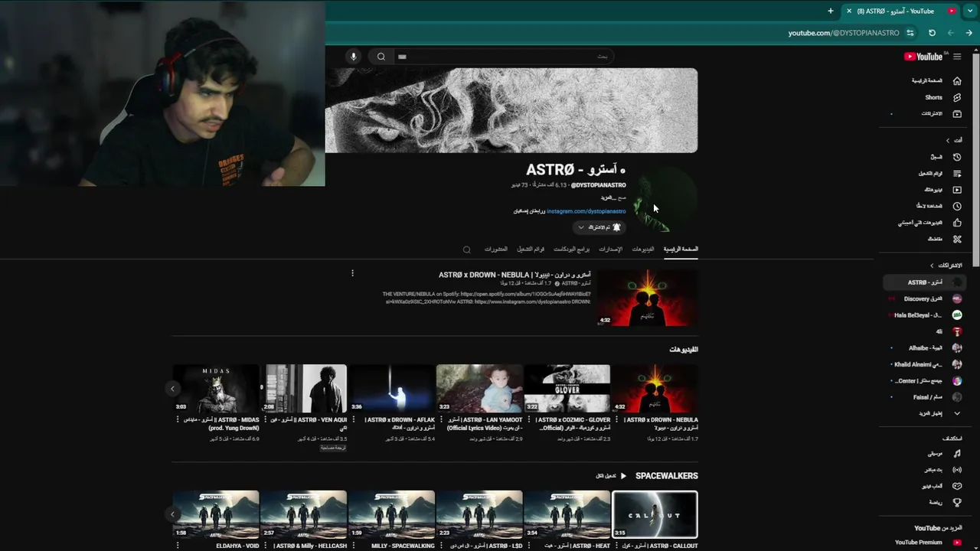
Task: Open the Sports trophy icon under Explore
Action: pyautogui.click(x=957, y=503)
